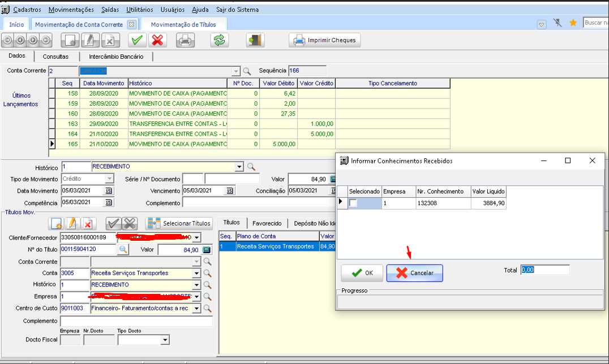This screenshot has width=609, height=364.
Task: Click the Imprimir Cheques button
Action: 325,40
